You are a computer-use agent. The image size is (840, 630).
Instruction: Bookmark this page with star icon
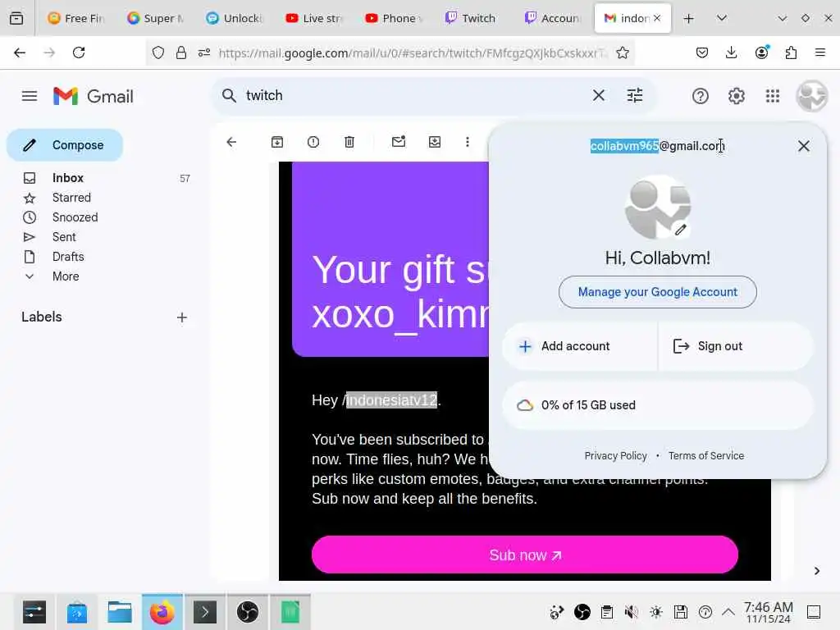pyautogui.click(x=622, y=52)
